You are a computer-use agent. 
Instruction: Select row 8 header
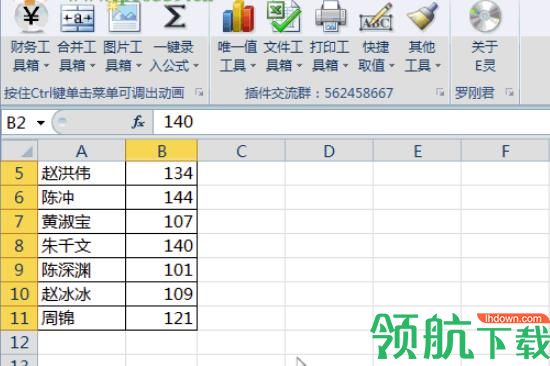click(19, 246)
